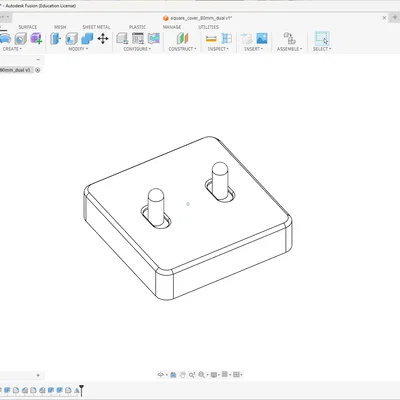Select the 80mm_dual v1 browser item
The image size is (400, 400).
(x=15, y=70)
